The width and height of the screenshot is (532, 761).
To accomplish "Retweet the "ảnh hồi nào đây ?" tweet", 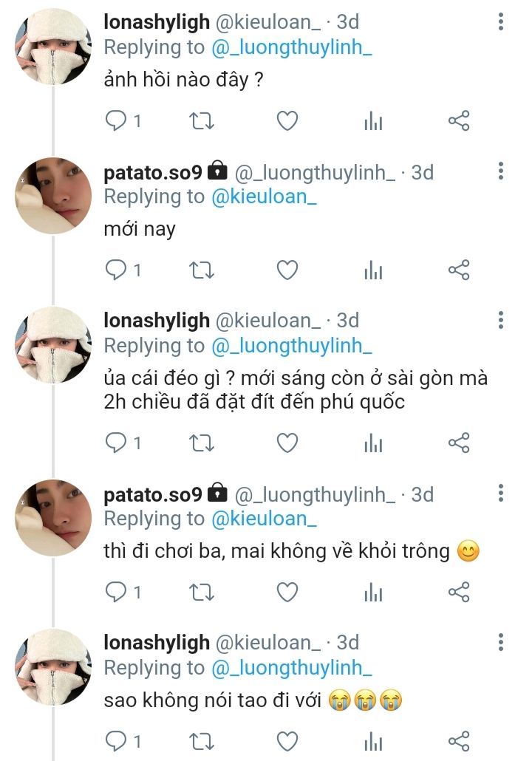I will 202,121.
